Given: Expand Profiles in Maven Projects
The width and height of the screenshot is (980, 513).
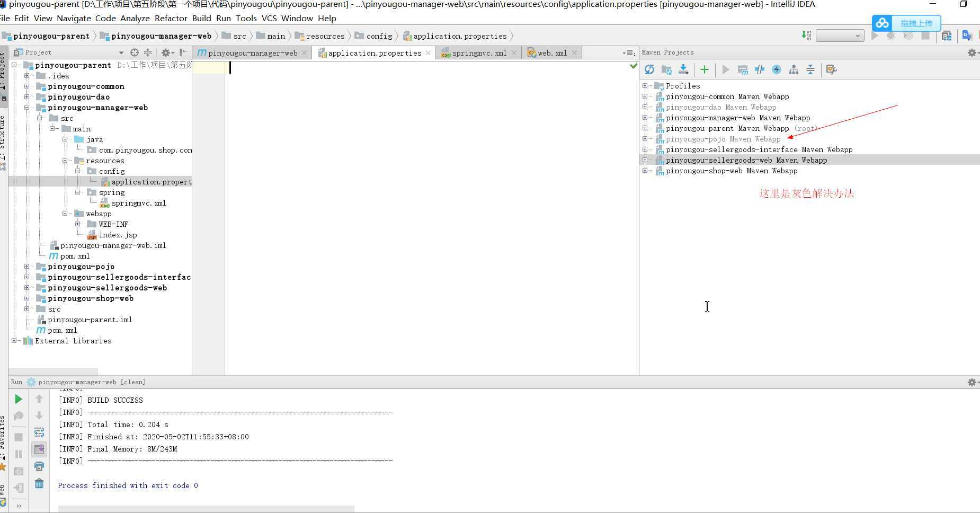Looking at the screenshot, I should point(645,86).
